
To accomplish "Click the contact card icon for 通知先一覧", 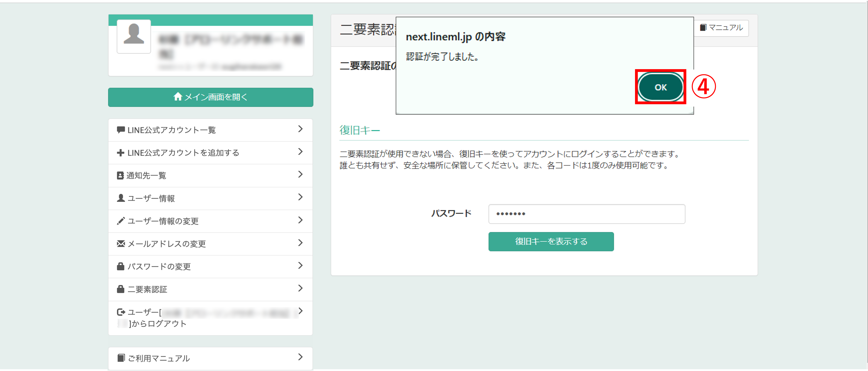I will coord(120,175).
